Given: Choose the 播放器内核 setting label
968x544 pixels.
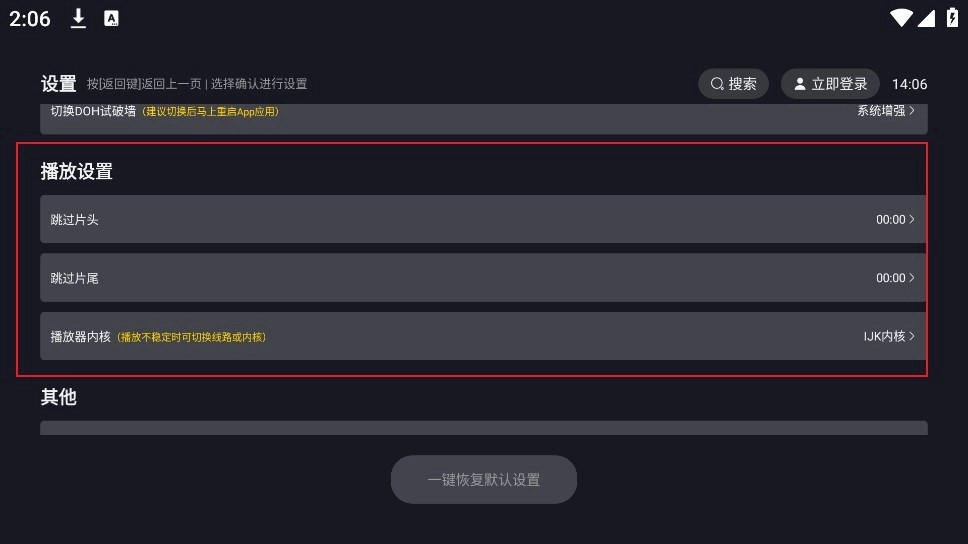Looking at the screenshot, I should [80, 337].
